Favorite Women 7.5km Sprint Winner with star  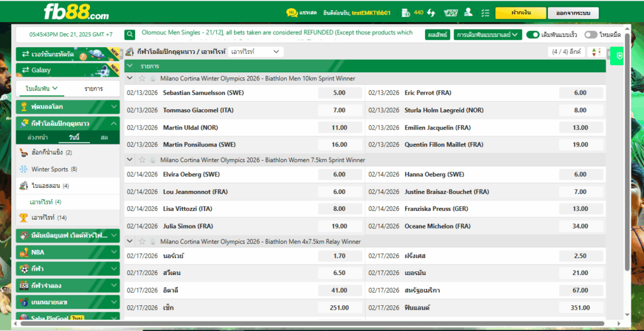(x=142, y=160)
